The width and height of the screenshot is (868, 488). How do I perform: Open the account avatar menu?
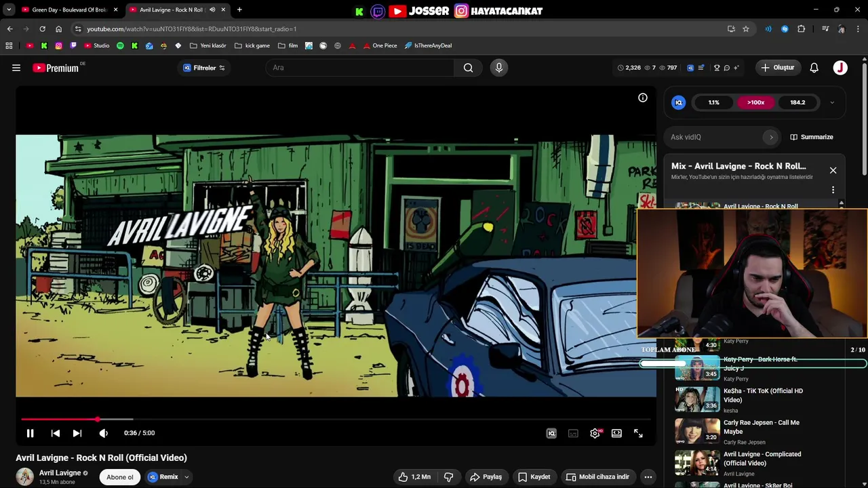(840, 68)
